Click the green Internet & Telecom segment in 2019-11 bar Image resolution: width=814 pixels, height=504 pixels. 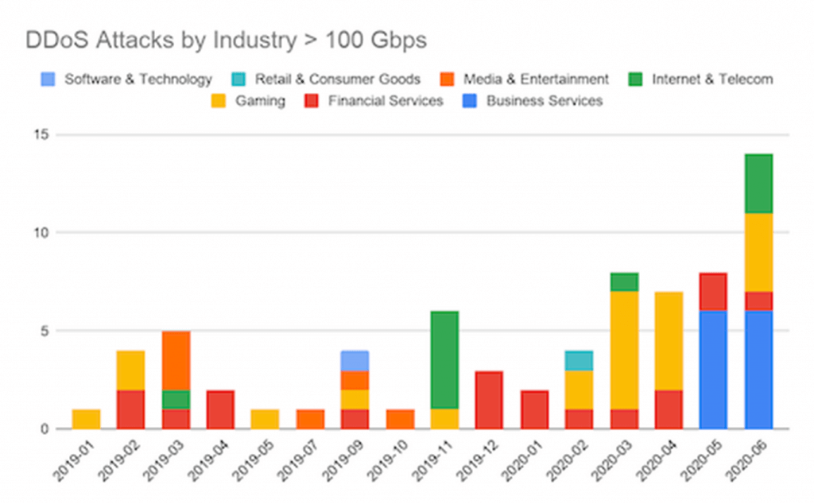(x=444, y=360)
